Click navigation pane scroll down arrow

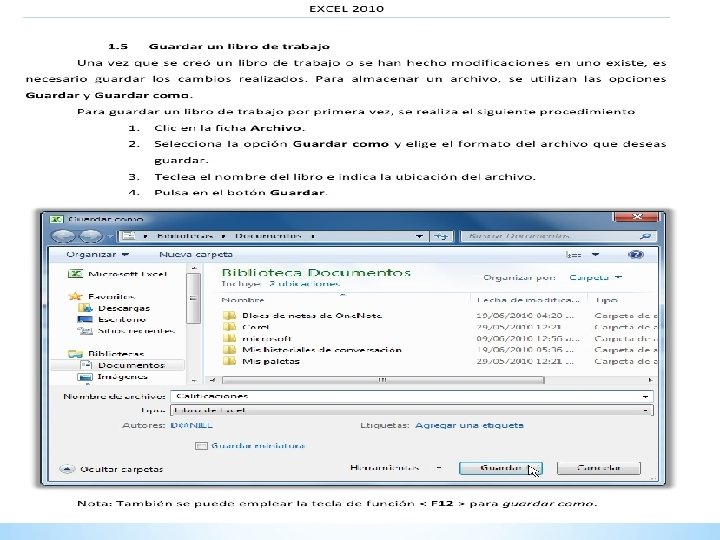193,380
